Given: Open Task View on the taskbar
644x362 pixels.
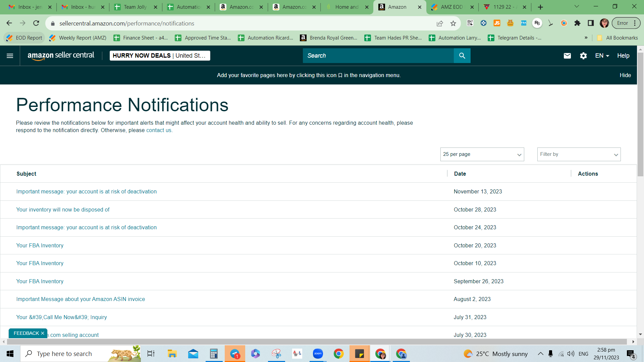Looking at the screenshot, I should click(151, 354).
